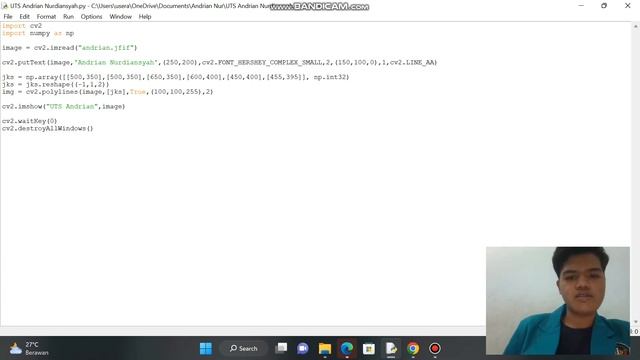Screen dimensions: 640x360
Task: Click the 'import numpy as np' line
Action: point(38,33)
